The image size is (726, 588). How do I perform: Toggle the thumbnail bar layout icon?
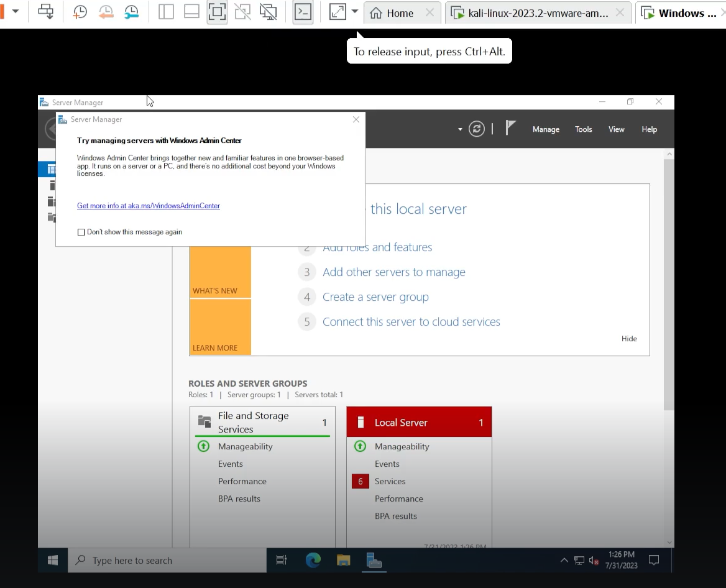point(191,12)
